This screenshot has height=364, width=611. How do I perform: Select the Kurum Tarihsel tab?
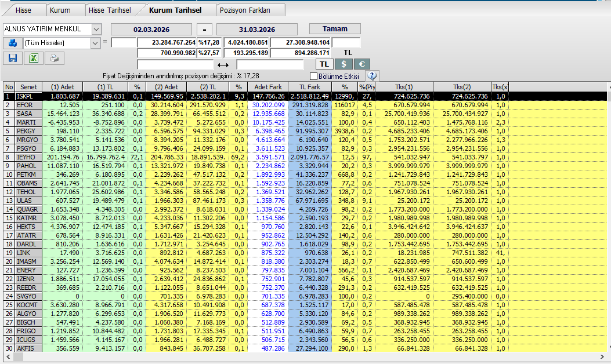point(175,10)
